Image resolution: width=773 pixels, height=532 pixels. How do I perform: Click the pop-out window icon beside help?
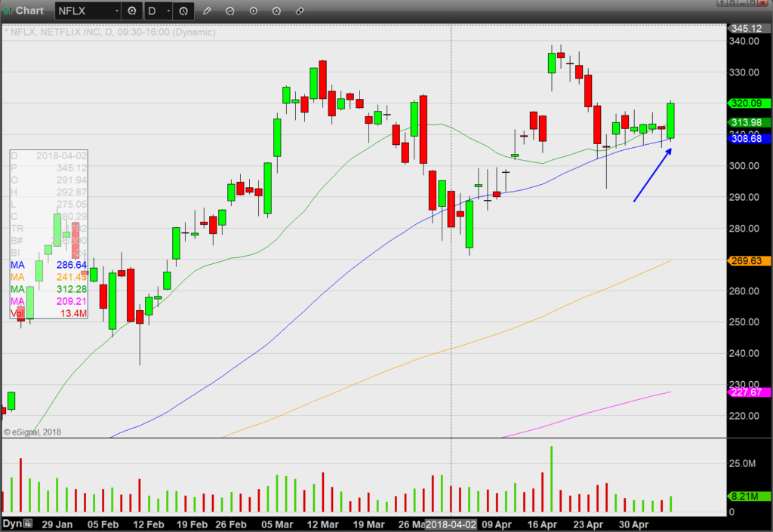[x=732, y=3]
